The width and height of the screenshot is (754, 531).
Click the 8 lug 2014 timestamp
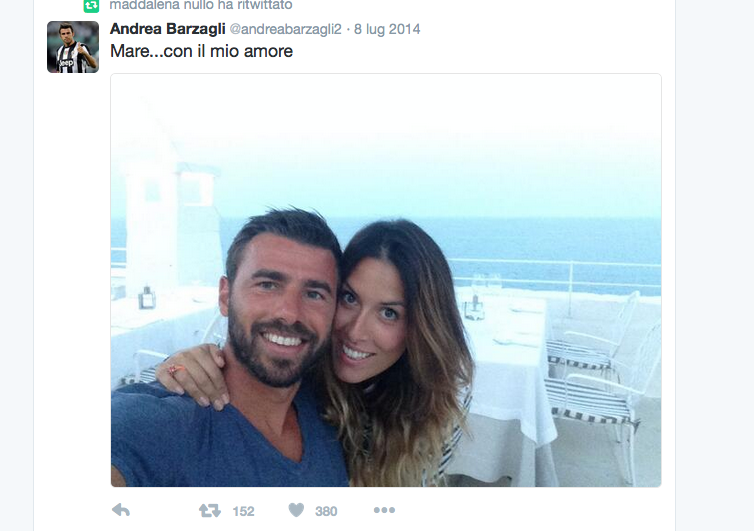(387, 29)
